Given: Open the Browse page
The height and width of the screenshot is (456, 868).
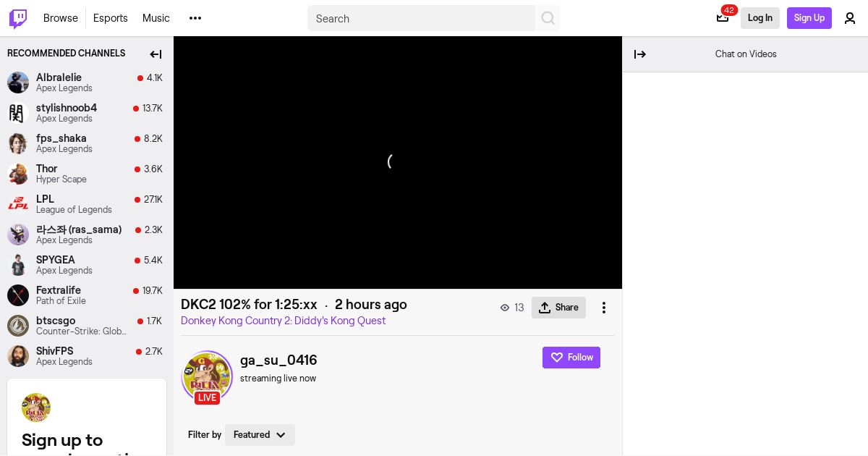Looking at the screenshot, I should (x=61, y=18).
